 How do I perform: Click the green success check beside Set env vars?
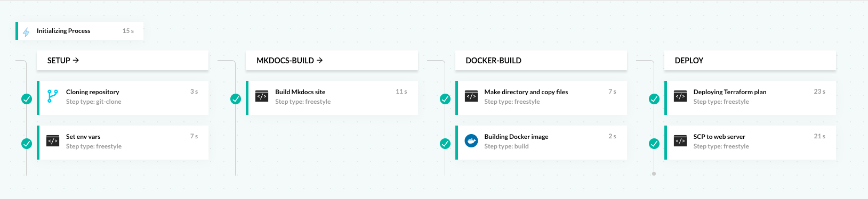(x=27, y=144)
